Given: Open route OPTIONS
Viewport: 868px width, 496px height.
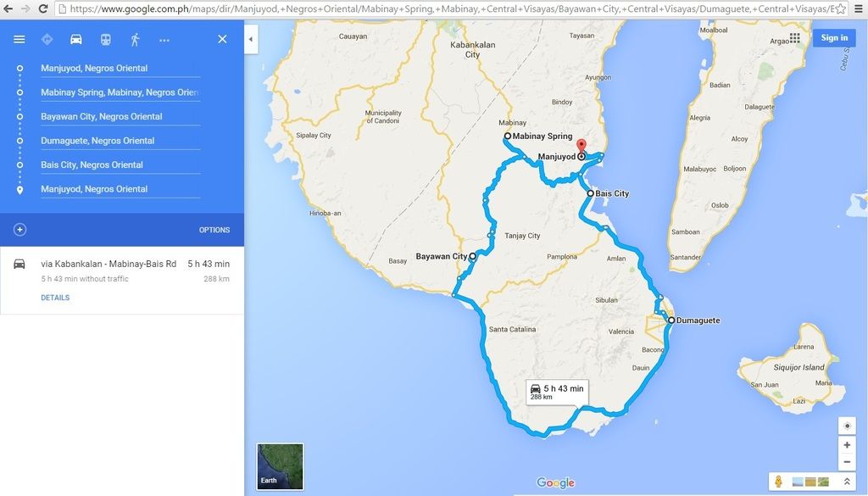Looking at the screenshot, I should coord(214,230).
